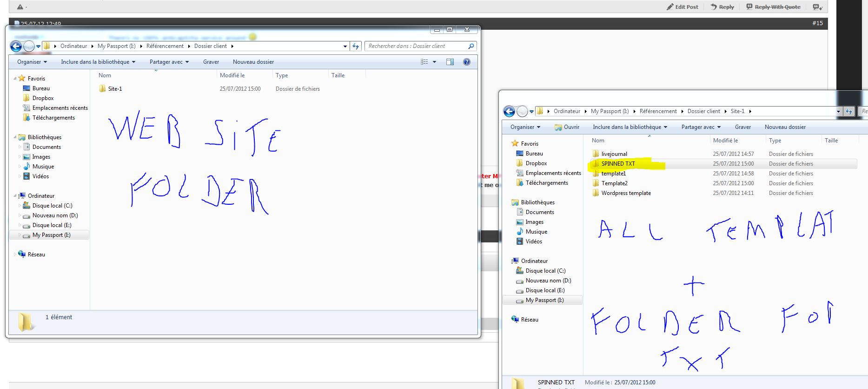Open Téléchargements in Site-1 window sidebar

(542, 183)
